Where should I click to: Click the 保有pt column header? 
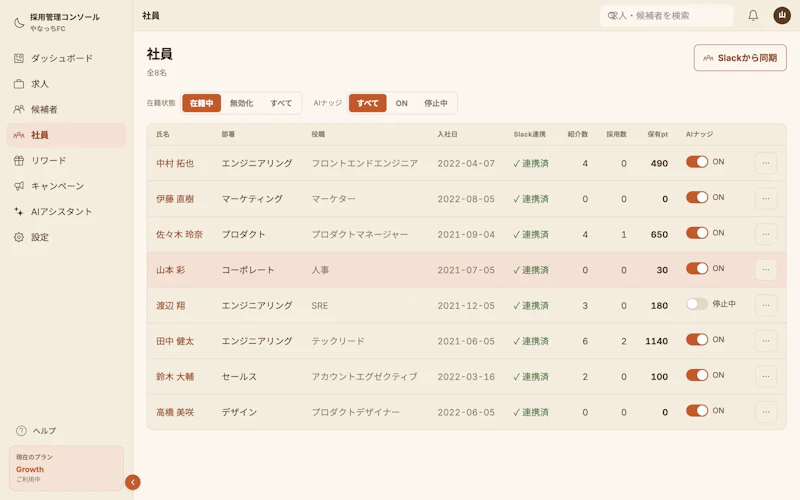coord(658,134)
